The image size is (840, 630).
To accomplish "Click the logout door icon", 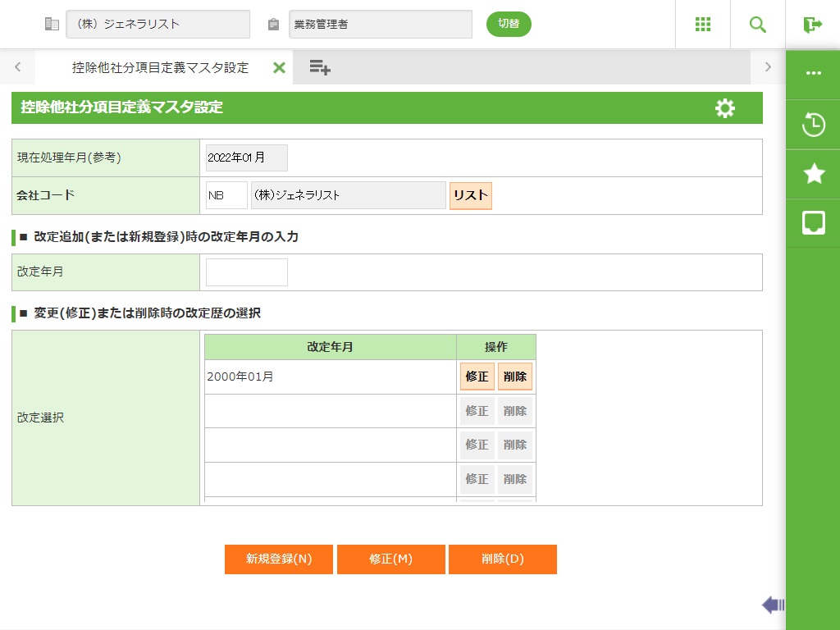I will coord(812,25).
